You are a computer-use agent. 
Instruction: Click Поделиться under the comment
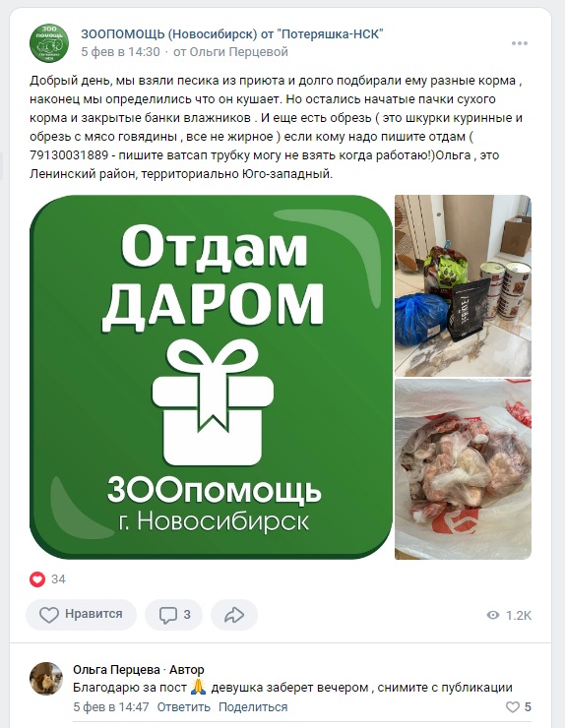[253, 707]
